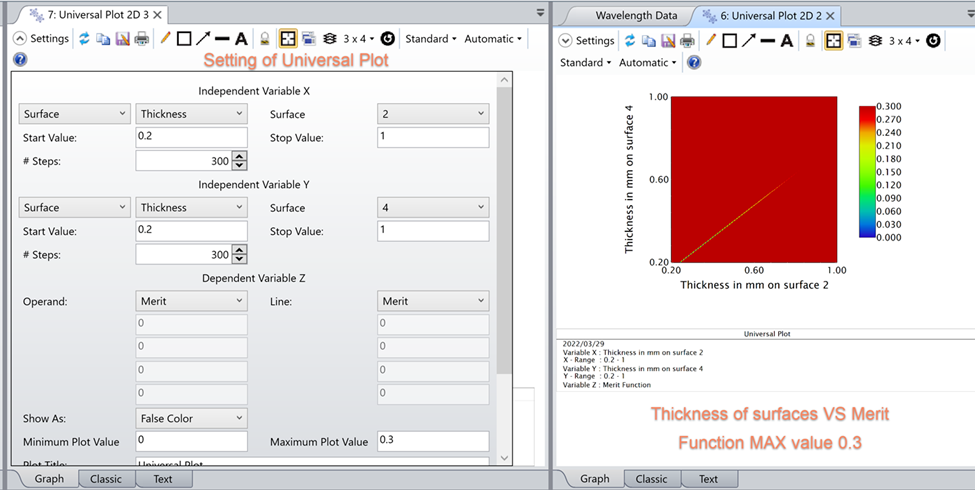Image resolution: width=975 pixels, height=490 pixels.
Task: Open the help icon under the left Settings button
Action: coord(19,60)
